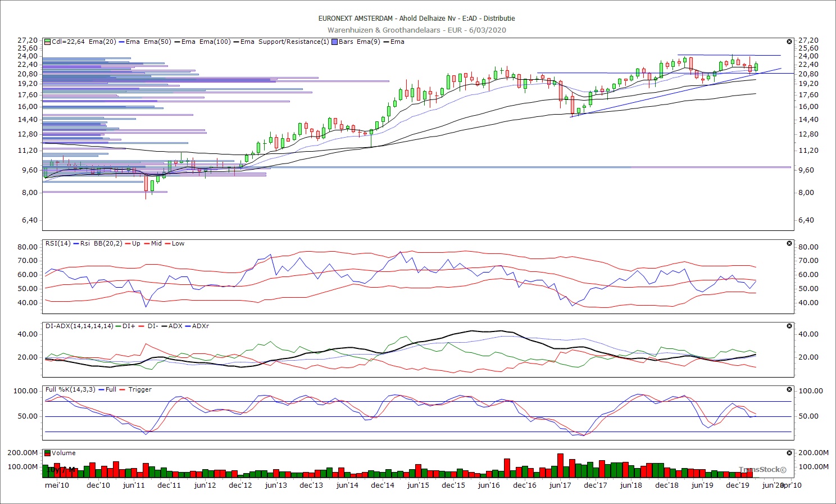The image size is (836, 504).
Task: Select the DI+ series label
Action: pos(129,326)
